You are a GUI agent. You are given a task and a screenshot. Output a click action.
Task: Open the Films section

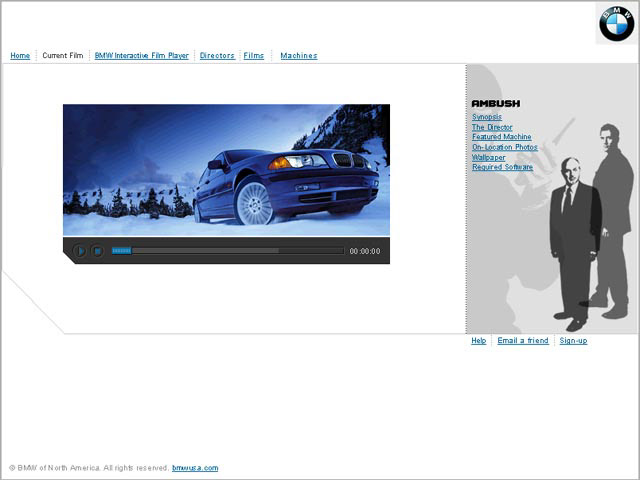(x=253, y=56)
